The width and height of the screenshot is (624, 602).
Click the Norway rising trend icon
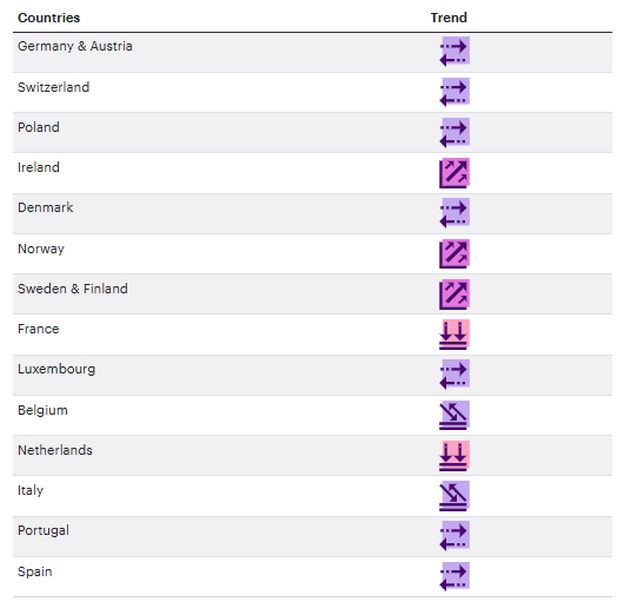point(454,253)
